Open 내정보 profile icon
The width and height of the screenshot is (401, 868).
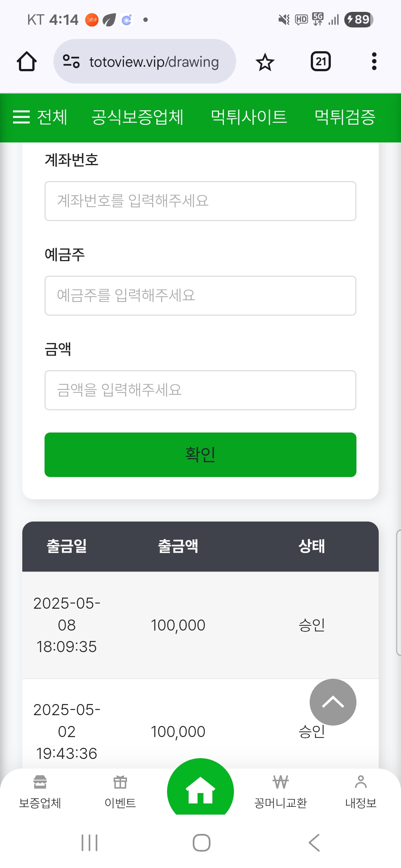click(x=361, y=792)
